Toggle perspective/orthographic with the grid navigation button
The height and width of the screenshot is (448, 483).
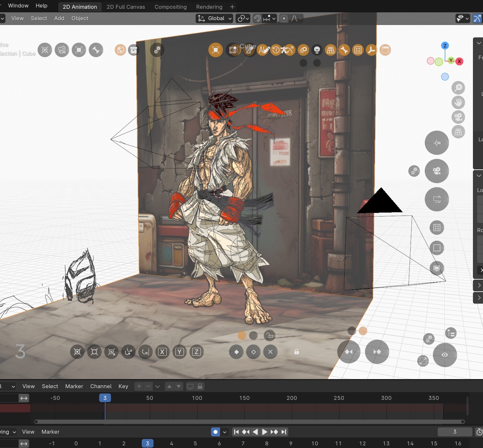click(458, 132)
